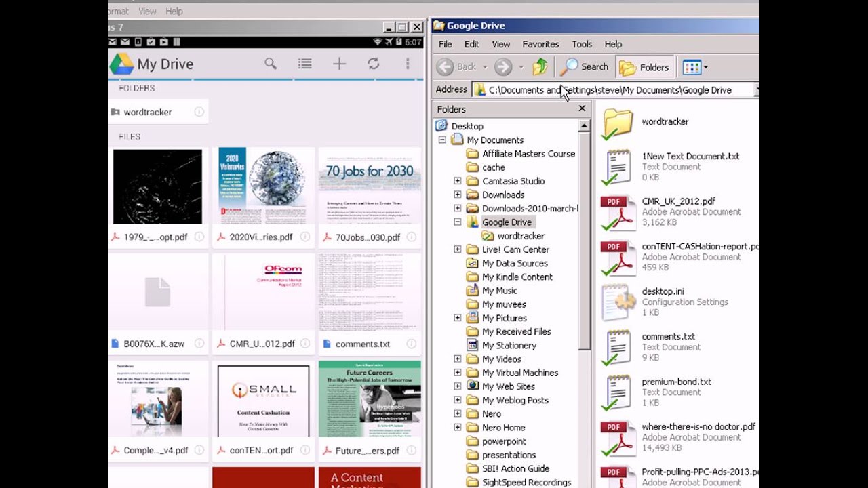Collapse the My Documents tree node

click(442, 140)
